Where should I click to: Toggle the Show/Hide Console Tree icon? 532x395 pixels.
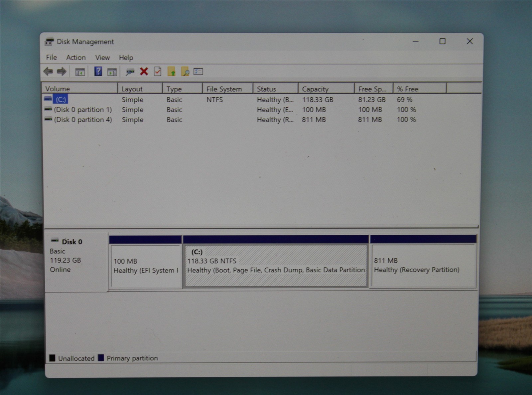coord(80,72)
